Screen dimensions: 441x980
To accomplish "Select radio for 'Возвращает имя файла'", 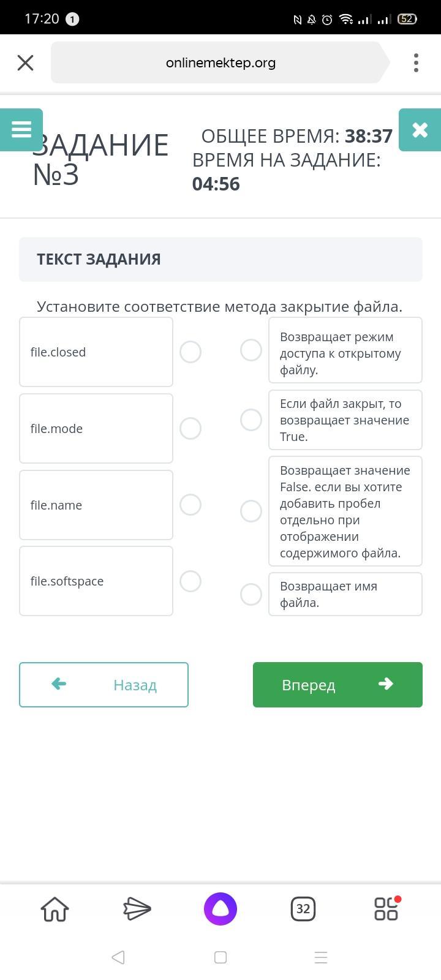I will [251, 594].
